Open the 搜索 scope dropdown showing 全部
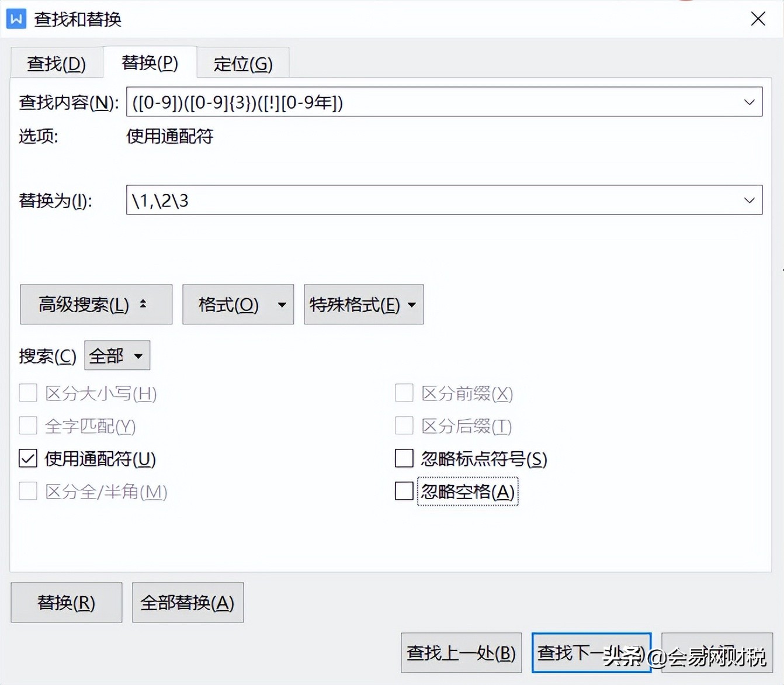 117,355
